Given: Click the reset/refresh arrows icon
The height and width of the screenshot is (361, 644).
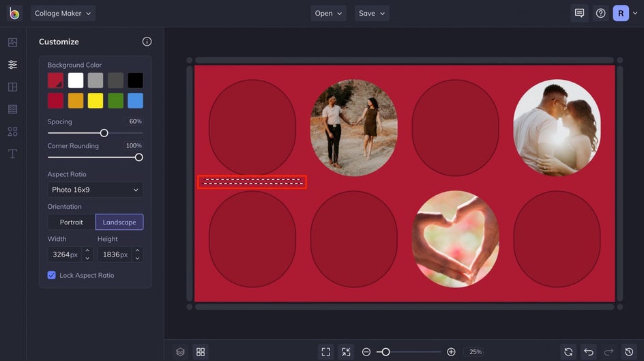Looking at the screenshot, I should [x=568, y=352].
